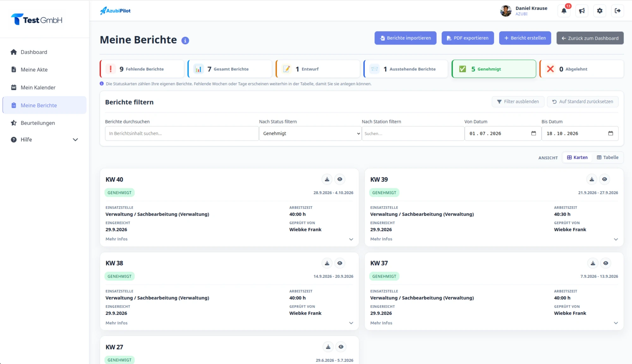The width and height of the screenshot is (632, 364).
Task: Click the logout icon in header
Action: pos(617,11)
